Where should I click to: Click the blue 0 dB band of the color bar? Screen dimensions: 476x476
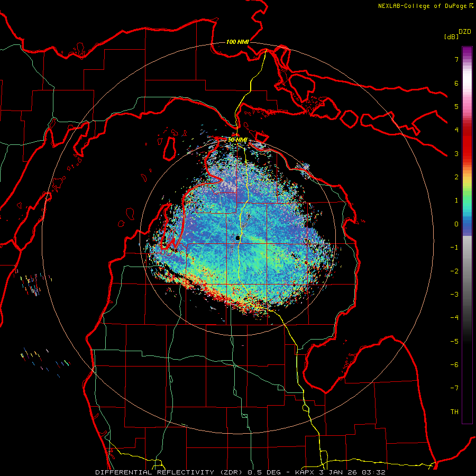click(x=467, y=225)
